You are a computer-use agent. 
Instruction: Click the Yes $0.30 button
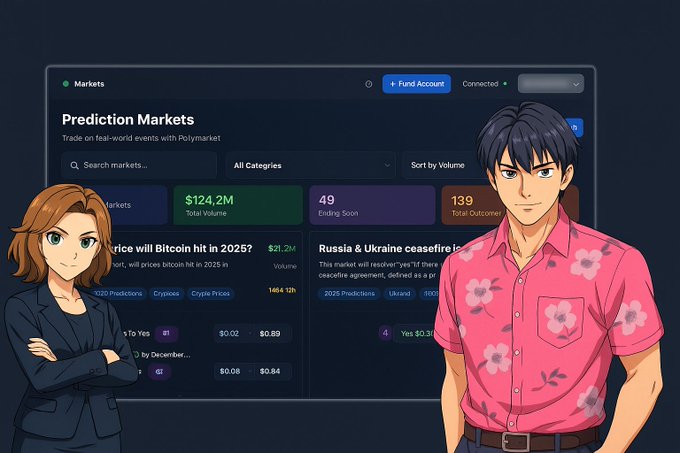416,333
